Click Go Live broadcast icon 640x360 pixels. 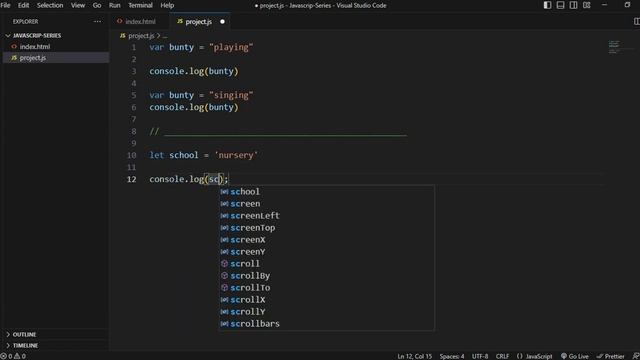(564, 356)
